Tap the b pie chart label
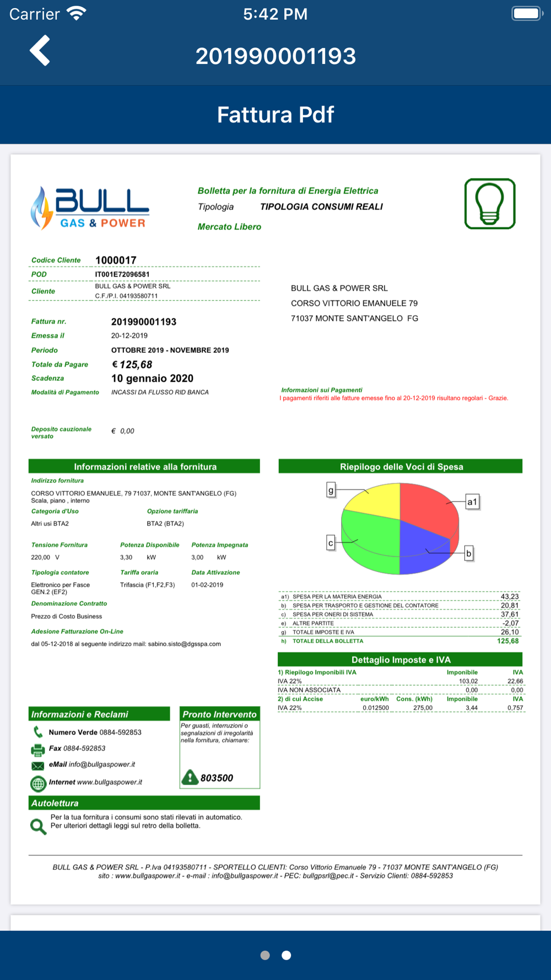The image size is (551, 980). 469,553
